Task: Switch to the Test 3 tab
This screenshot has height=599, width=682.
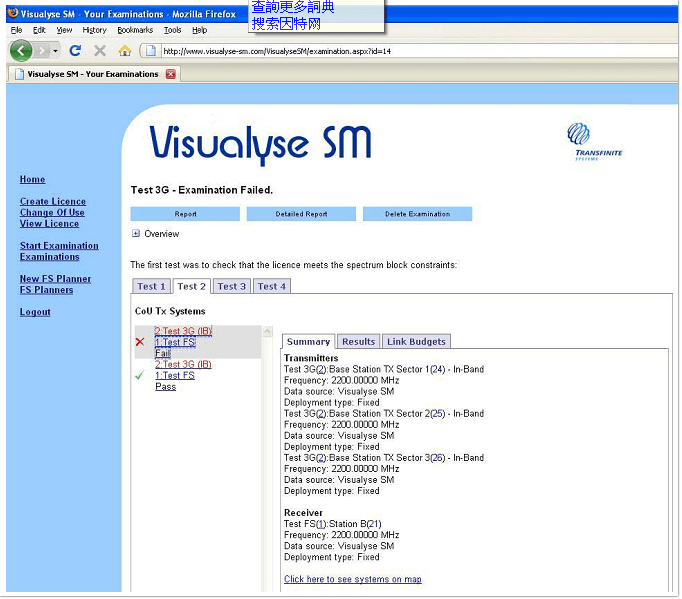Action: pos(231,286)
